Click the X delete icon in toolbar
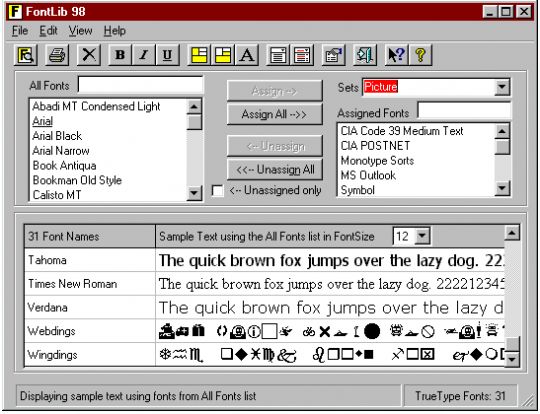The width and height of the screenshot is (540, 414). pos(89,55)
